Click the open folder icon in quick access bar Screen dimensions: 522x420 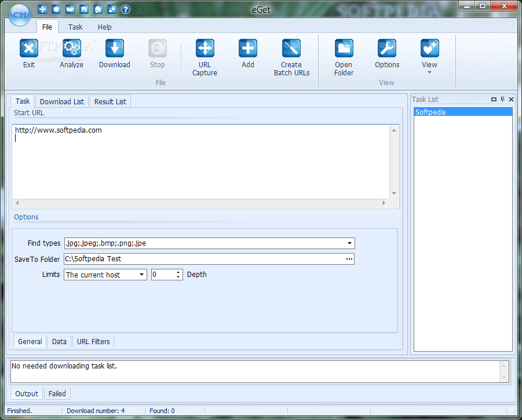tap(70, 9)
